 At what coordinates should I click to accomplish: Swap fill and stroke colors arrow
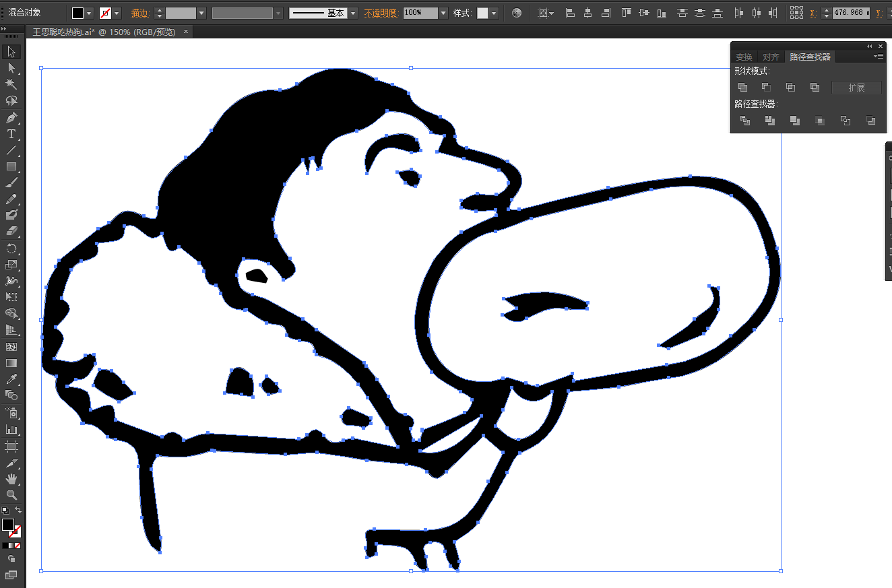[18, 510]
